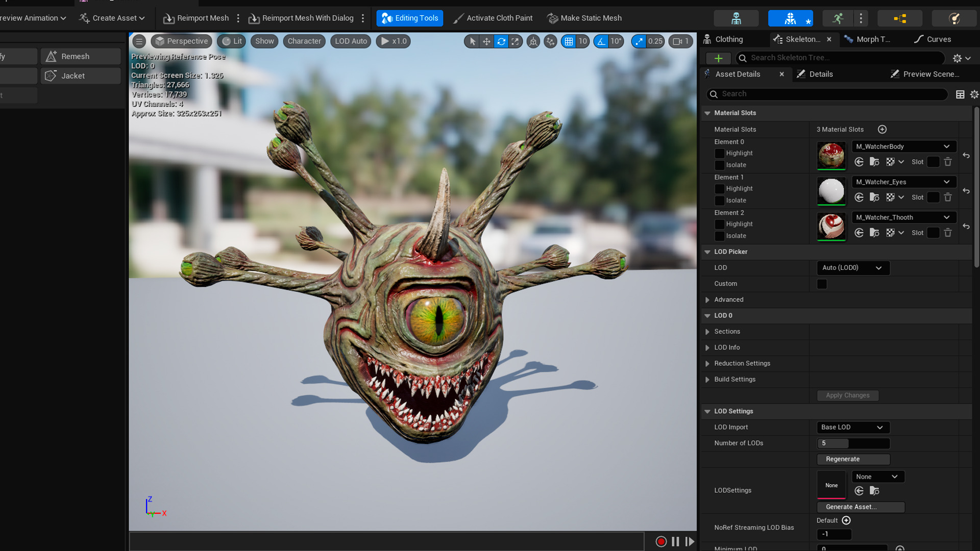Expand the Advanced section

click(707, 300)
